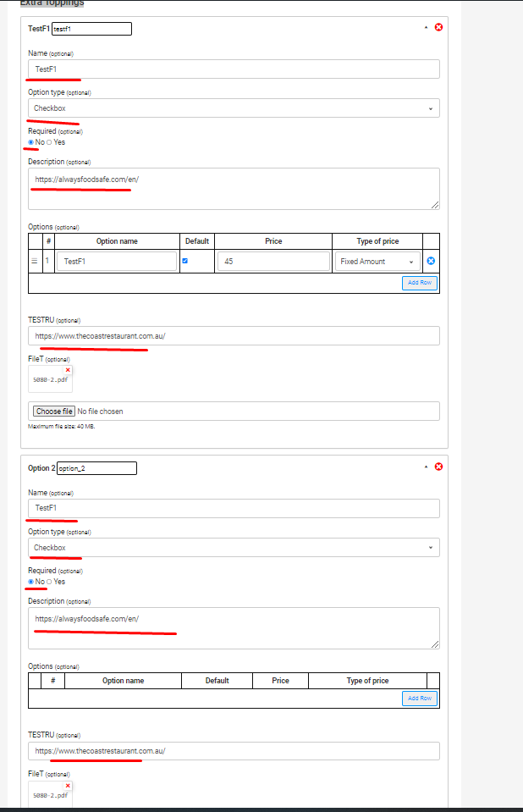Open the Fixed Amount price type dropdown
Image resolution: width=523 pixels, height=812 pixels.
point(377,261)
